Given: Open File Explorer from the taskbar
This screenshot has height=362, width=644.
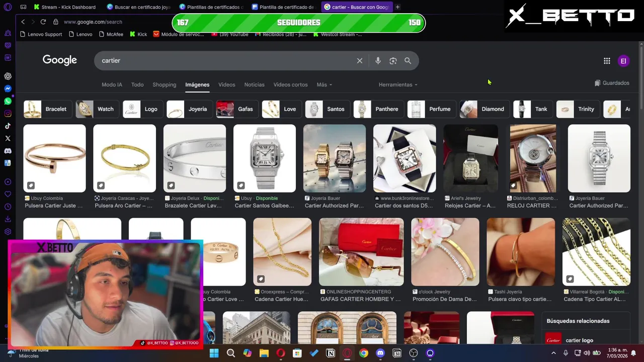Looking at the screenshot, I should 264,353.
